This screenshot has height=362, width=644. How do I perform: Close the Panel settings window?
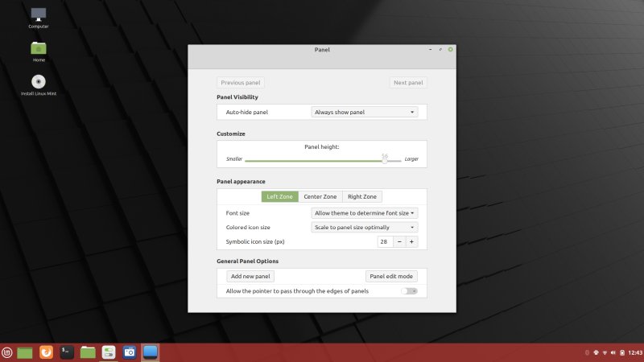451,49
